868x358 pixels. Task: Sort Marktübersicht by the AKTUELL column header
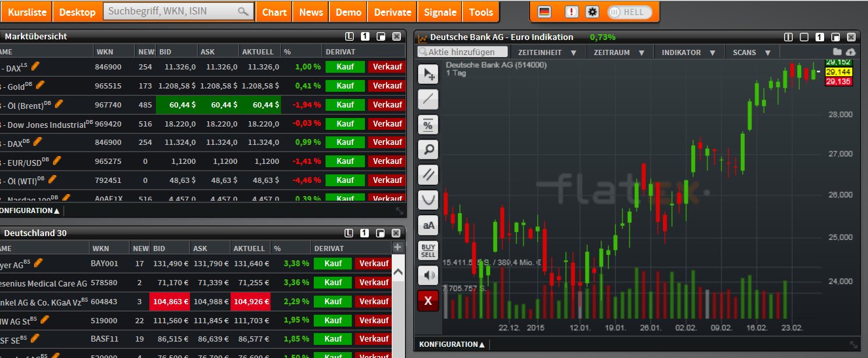click(259, 51)
